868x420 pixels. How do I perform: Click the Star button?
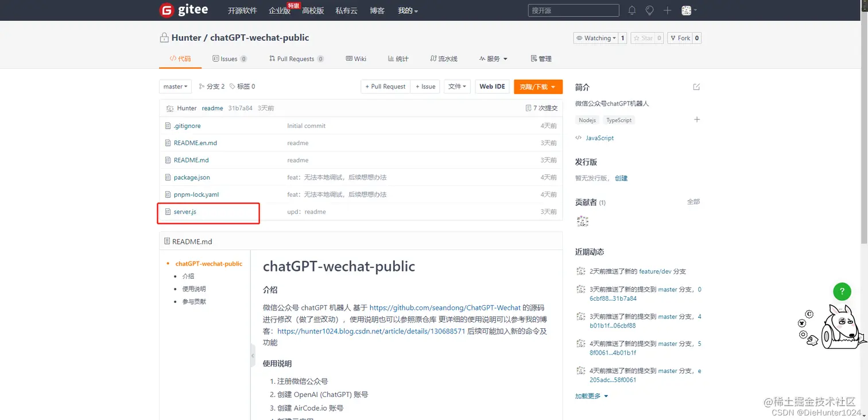(x=642, y=38)
